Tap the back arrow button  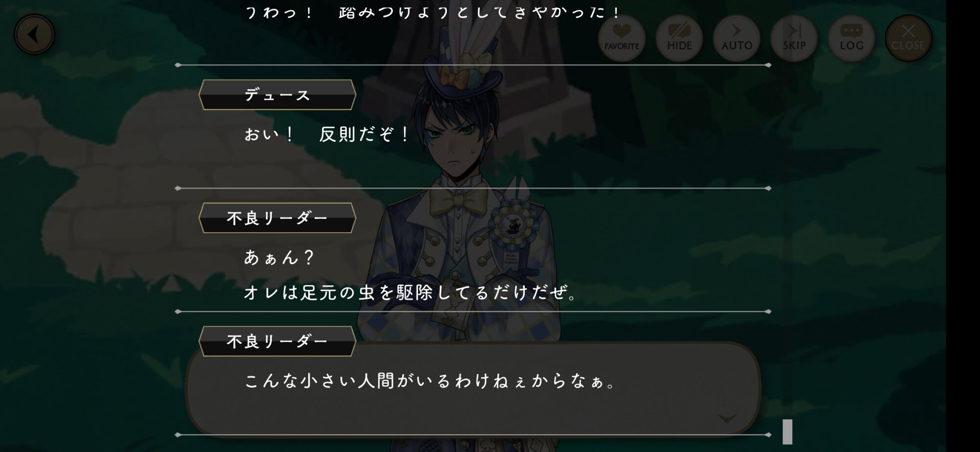click(34, 35)
